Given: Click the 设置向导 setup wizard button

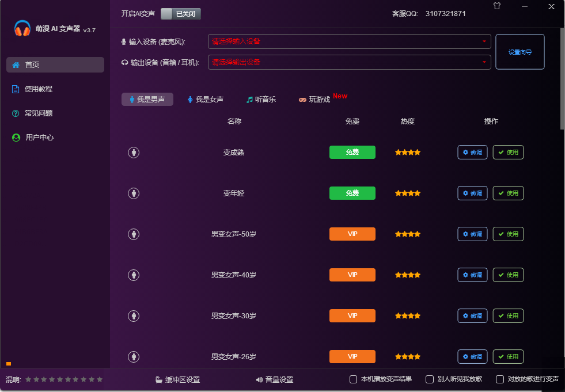Looking at the screenshot, I should pyautogui.click(x=520, y=52).
